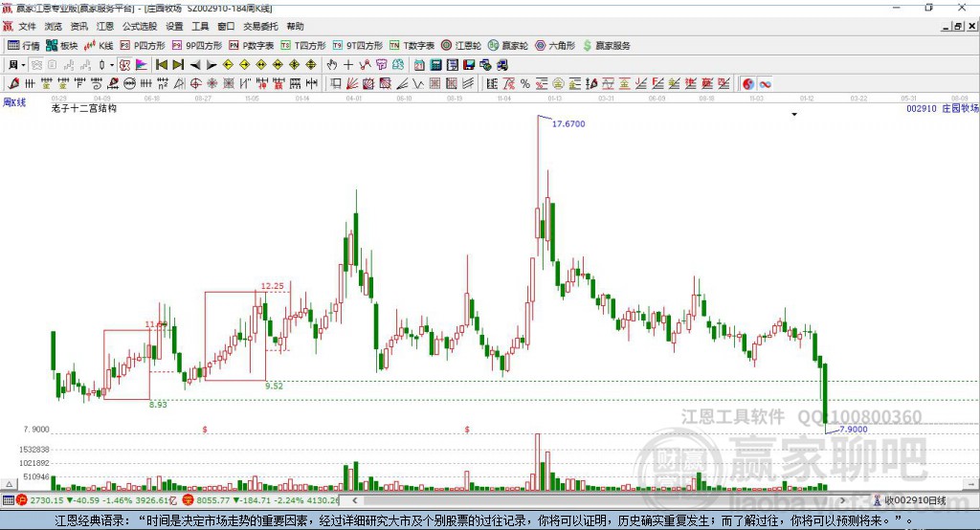Open the 9T四方形 tool
This screenshot has width=980, height=530.
tap(358, 46)
